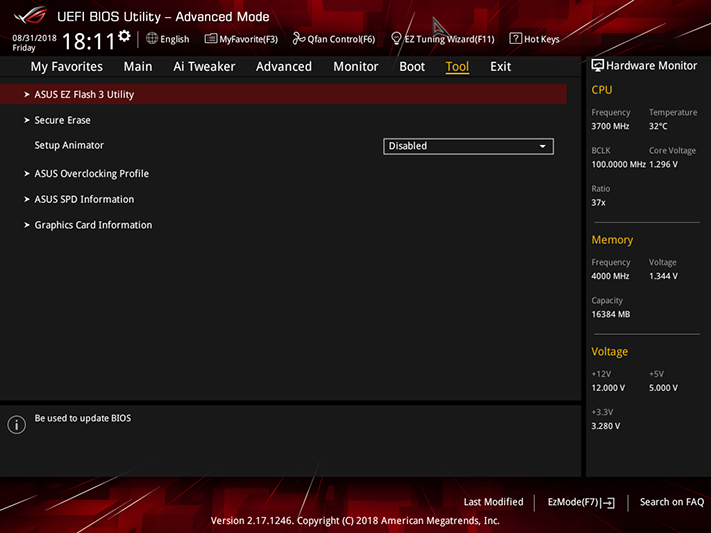The width and height of the screenshot is (711, 533).
Task: Expand ASUS Overclocking Profile
Action: [283, 174]
